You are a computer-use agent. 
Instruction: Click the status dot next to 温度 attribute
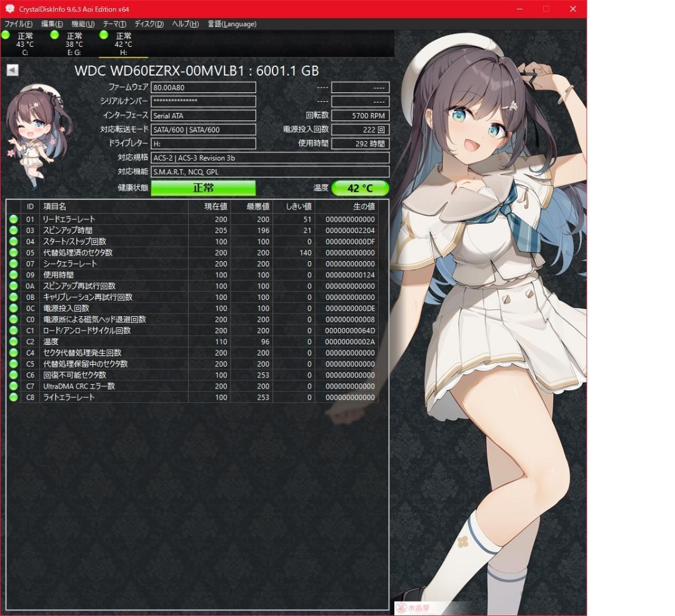(13, 342)
